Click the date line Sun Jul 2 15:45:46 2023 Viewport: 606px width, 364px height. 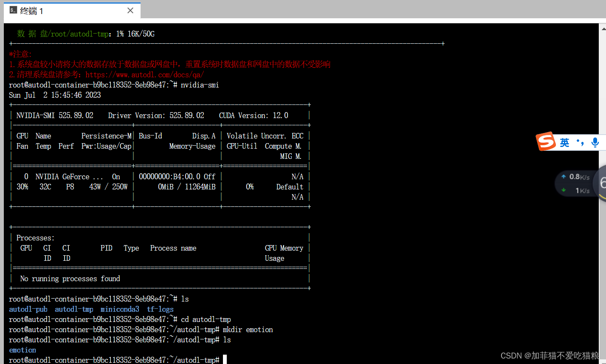(55, 95)
